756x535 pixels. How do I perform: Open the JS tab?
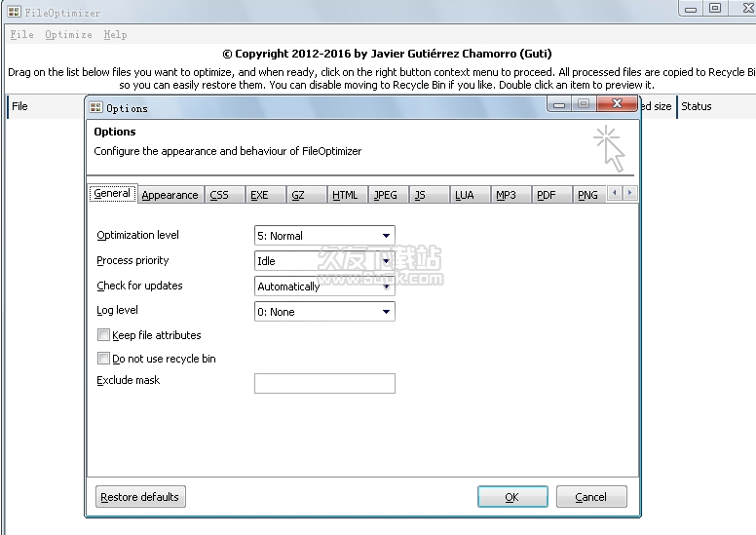coord(429,195)
